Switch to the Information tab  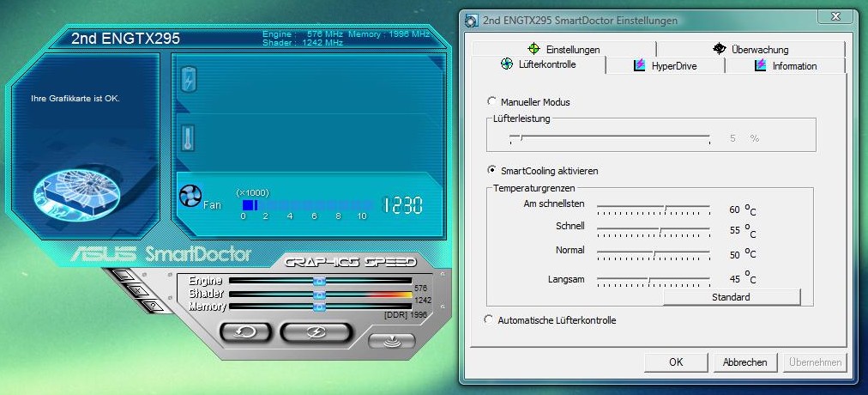(786, 66)
